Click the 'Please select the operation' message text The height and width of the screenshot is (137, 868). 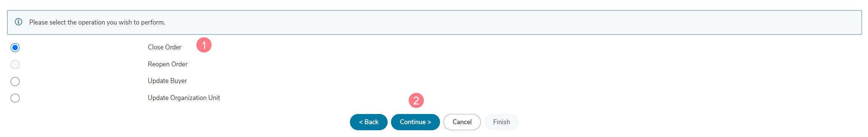pos(97,22)
